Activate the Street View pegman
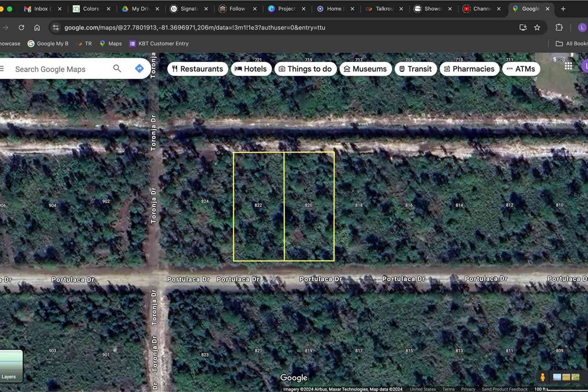The image size is (588, 392). point(543,377)
